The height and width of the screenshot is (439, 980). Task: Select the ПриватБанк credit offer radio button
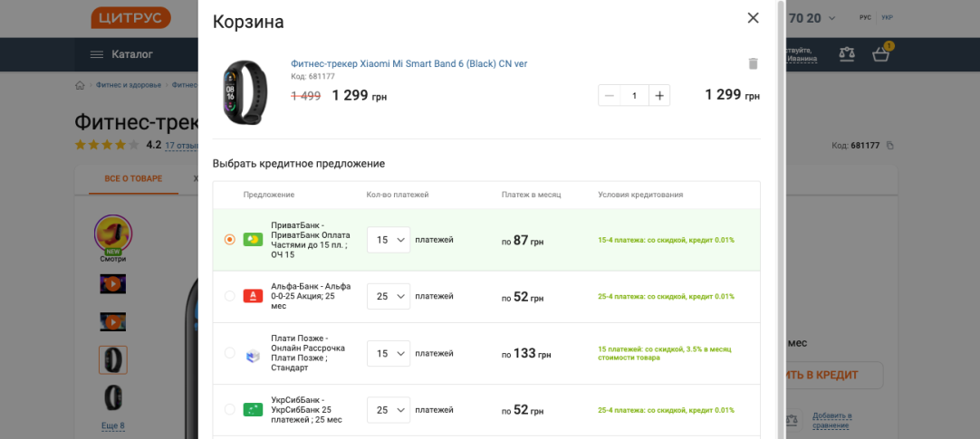(x=230, y=239)
